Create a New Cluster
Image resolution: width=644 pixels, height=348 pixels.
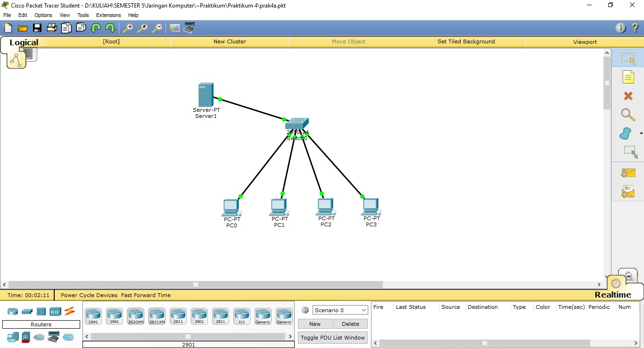coord(230,41)
